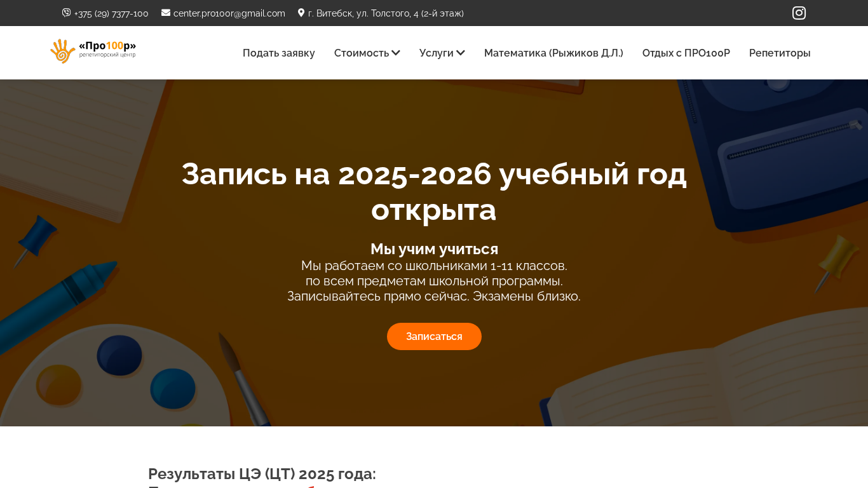Click the Про100р hand logo
This screenshot has height=488, width=868.
coord(63,51)
